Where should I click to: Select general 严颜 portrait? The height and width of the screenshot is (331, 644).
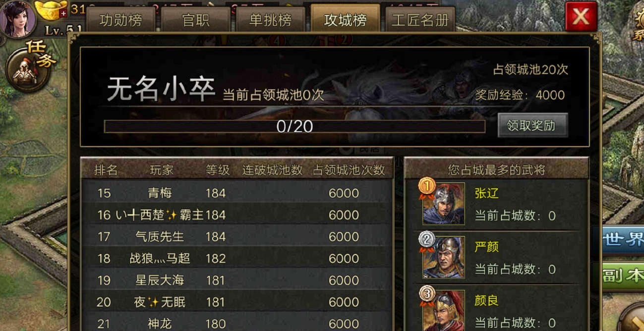pyautogui.click(x=443, y=257)
